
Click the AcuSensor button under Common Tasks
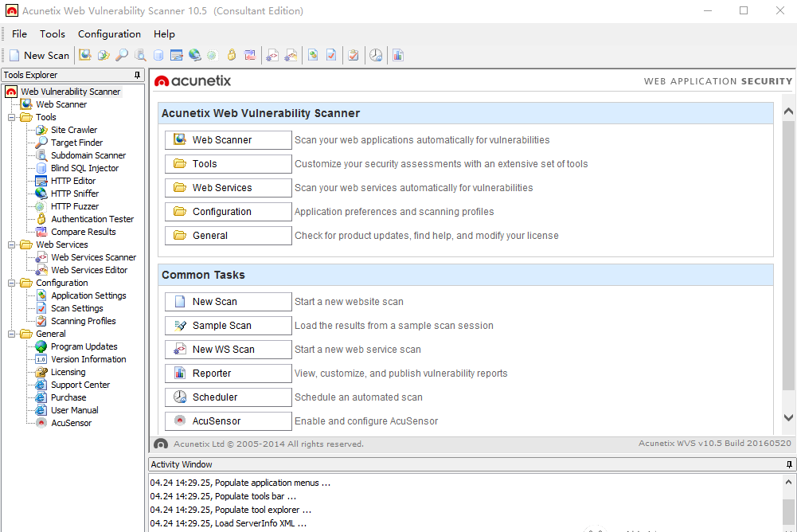pyautogui.click(x=228, y=421)
